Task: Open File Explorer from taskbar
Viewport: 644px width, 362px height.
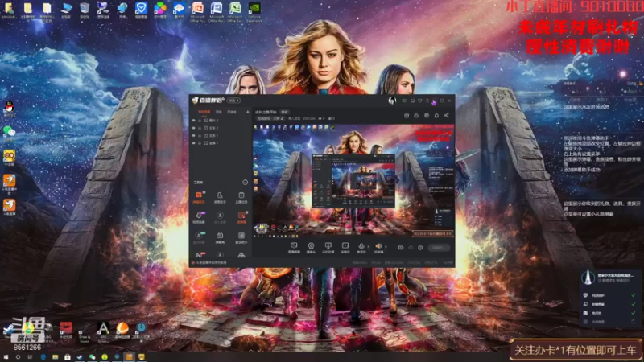Action: pos(55,357)
